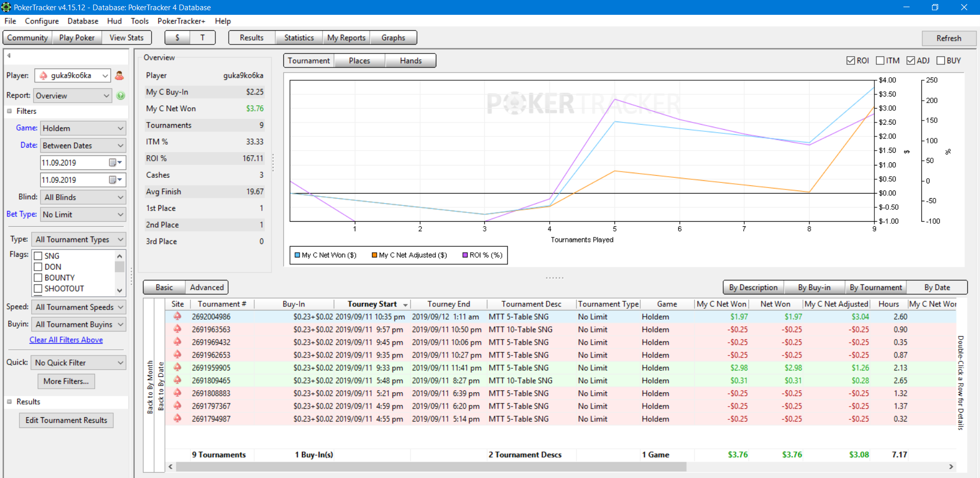Click site icon for tournament 2691797367
Screen dimensions: 980x478
point(178,406)
